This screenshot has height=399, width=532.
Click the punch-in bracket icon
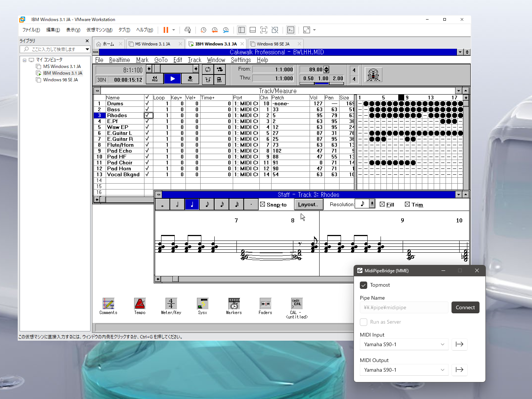pos(208,79)
